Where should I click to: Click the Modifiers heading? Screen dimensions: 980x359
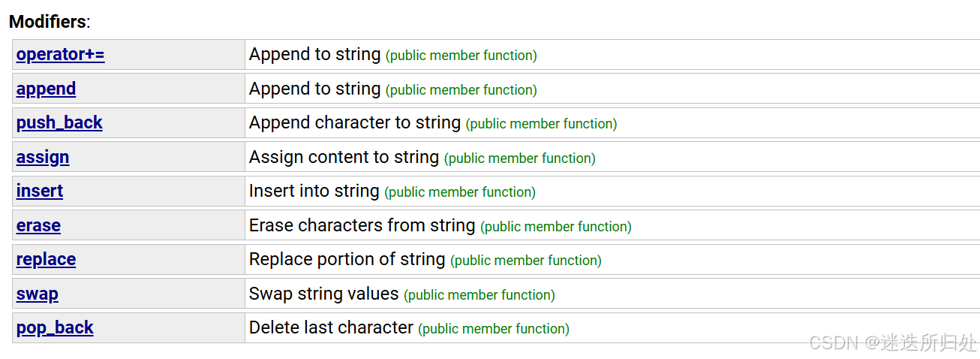point(49,22)
